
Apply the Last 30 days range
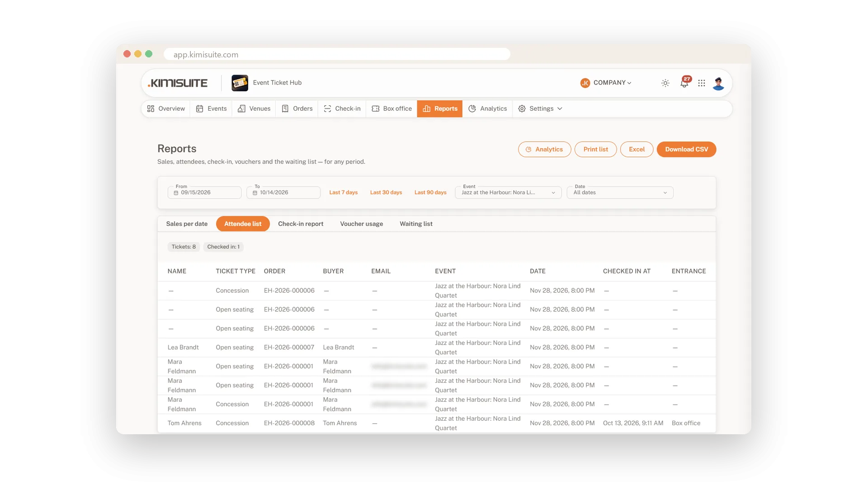(x=386, y=192)
